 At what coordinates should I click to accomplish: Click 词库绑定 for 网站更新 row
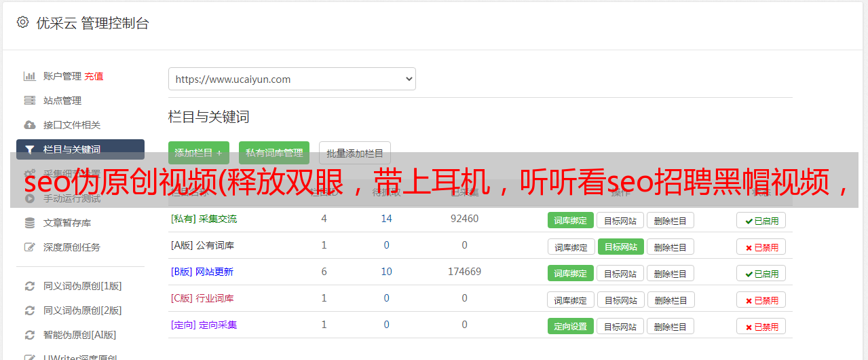571,273
